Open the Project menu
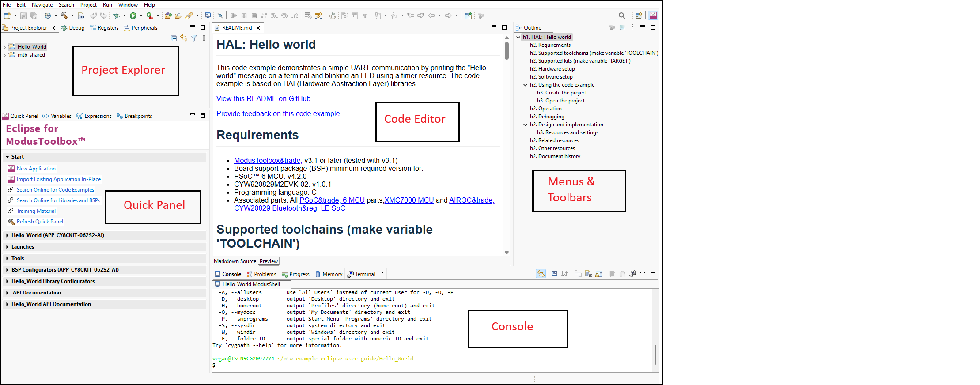The image size is (980, 385). pos(88,5)
